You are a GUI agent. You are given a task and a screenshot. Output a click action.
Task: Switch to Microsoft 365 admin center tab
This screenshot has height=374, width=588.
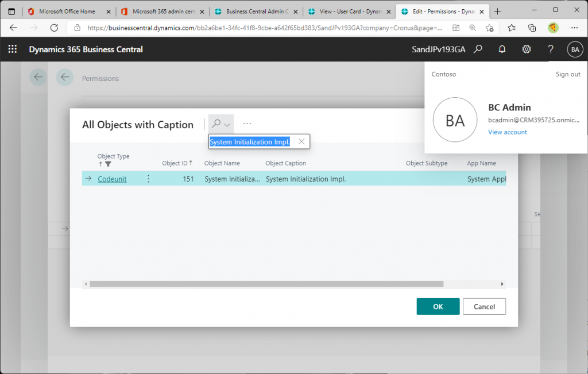164,11
